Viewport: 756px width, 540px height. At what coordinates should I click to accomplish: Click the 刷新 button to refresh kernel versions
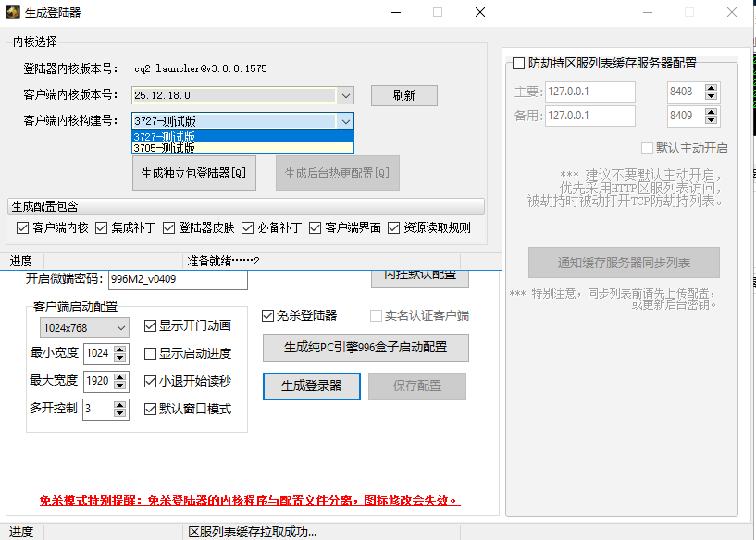[403, 95]
